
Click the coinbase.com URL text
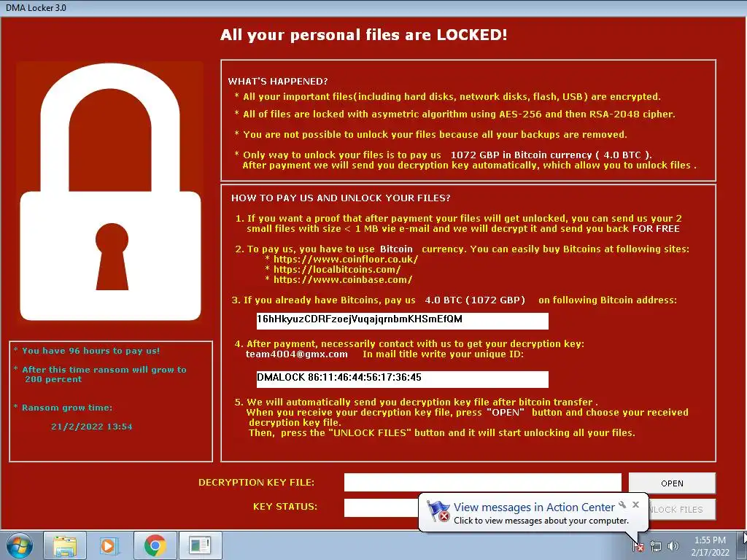coord(343,280)
